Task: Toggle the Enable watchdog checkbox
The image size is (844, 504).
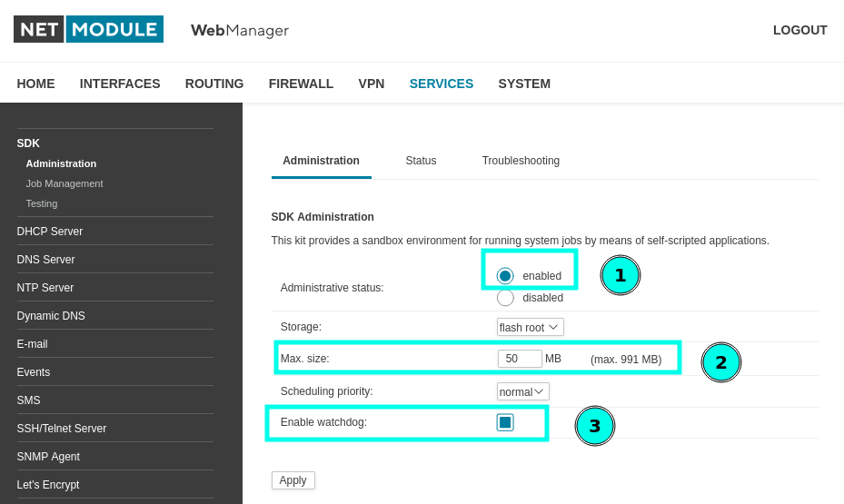Action: point(505,422)
